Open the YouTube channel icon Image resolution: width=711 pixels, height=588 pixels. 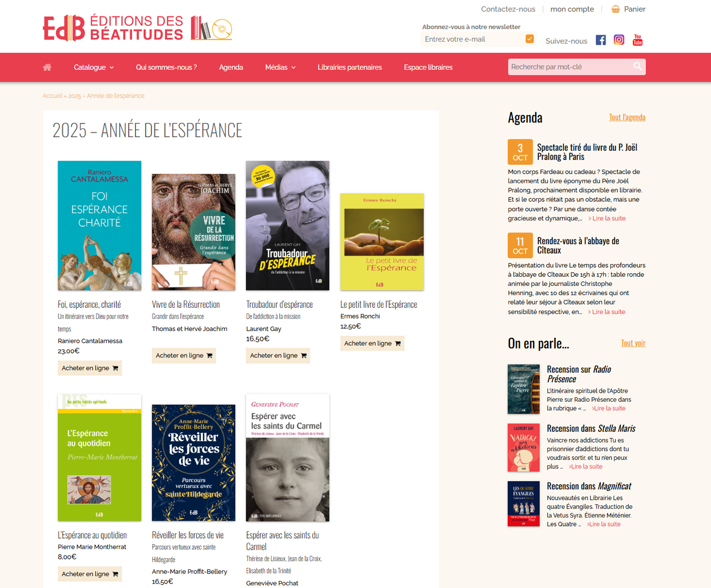click(637, 40)
